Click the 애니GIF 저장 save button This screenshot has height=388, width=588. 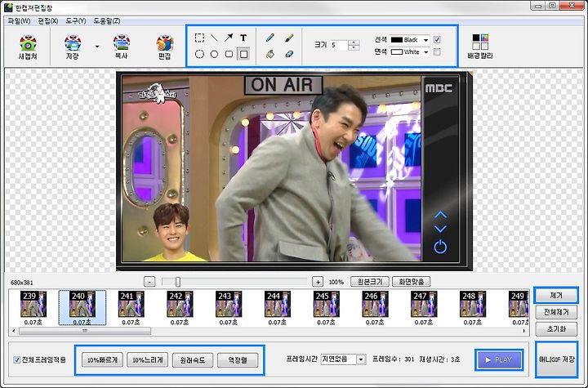pyautogui.click(x=556, y=359)
